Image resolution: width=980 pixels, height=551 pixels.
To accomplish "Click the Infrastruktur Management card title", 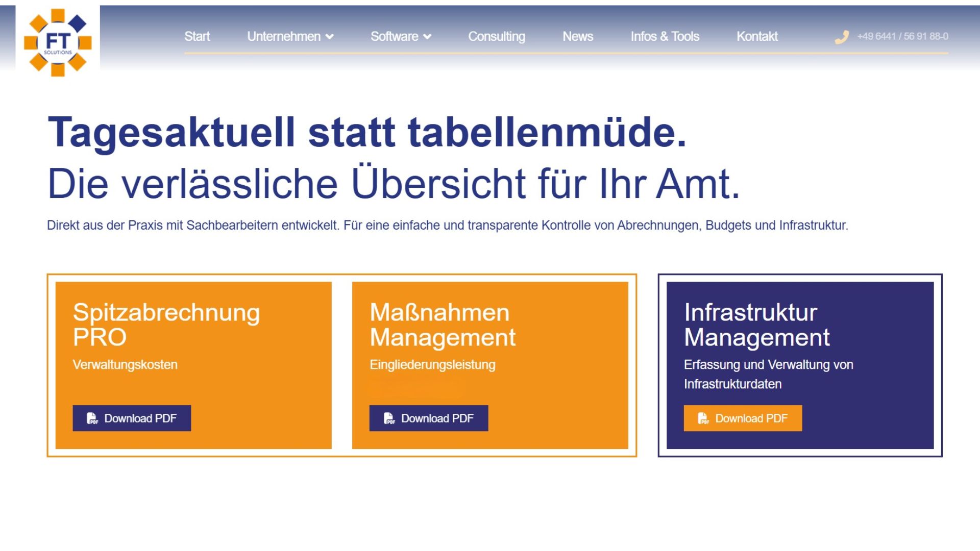I will tap(757, 325).
